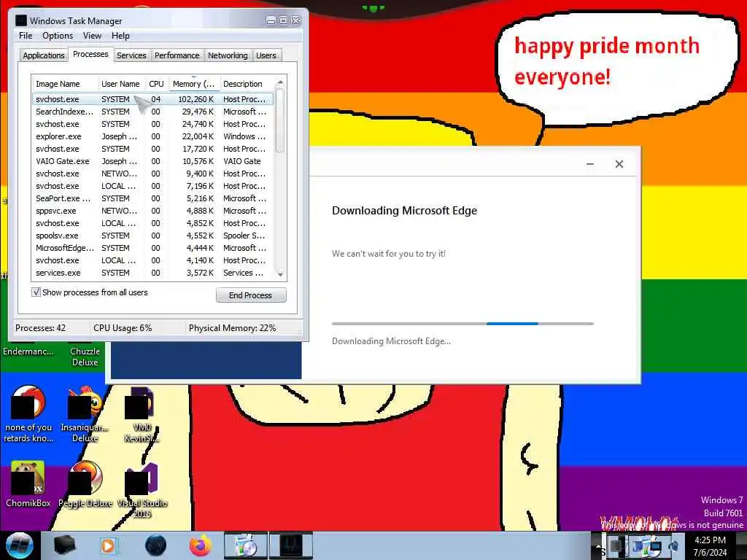The image size is (747, 560).
Task: Select the sppsvc.exe process row
Action: point(152,211)
